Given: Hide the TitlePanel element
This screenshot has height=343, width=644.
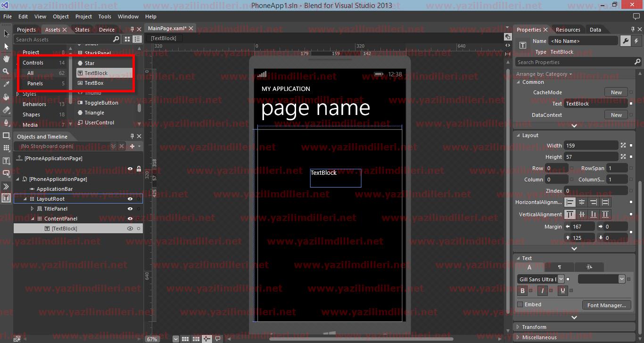Looking at the screenshot, I should [130, 209].
